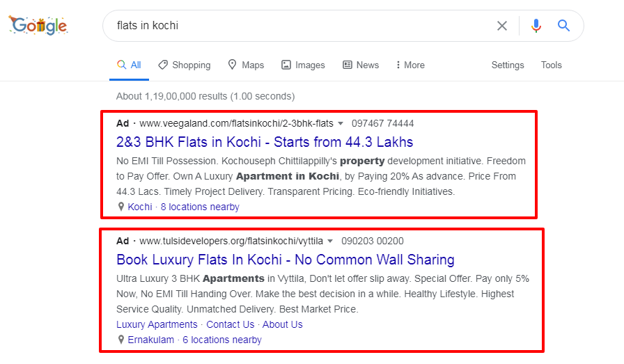Expand veegaland ad URL dropdown arrow
Screen dimensions: 624x364
(341, 124)
